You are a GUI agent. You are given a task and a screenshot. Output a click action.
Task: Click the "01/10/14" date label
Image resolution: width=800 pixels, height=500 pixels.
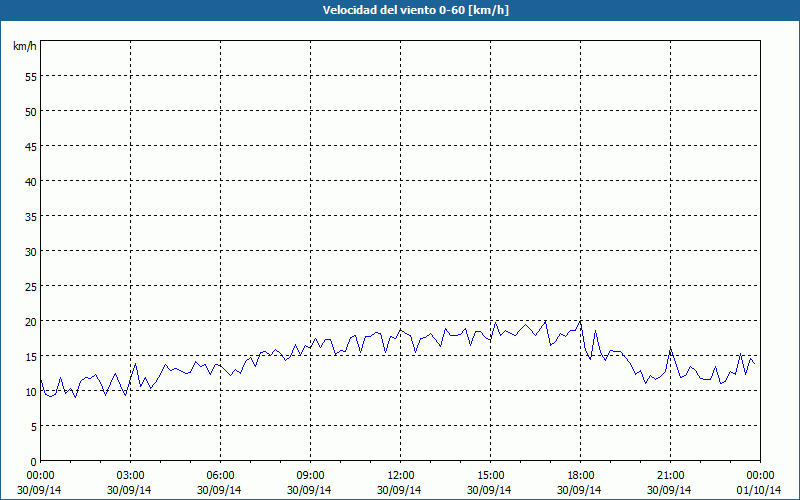pos(759,490)
